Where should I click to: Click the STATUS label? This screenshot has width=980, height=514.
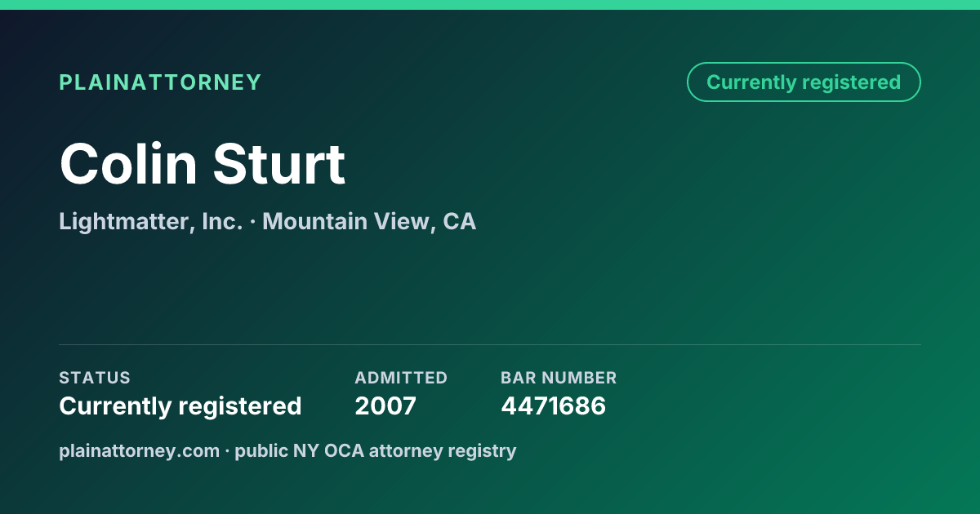(x=95, y=378)
